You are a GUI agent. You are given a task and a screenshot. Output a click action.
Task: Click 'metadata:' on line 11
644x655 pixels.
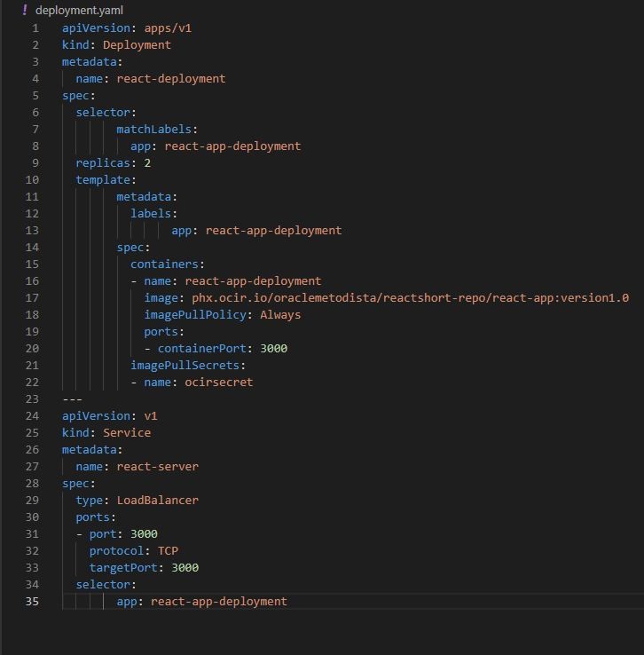147,197
